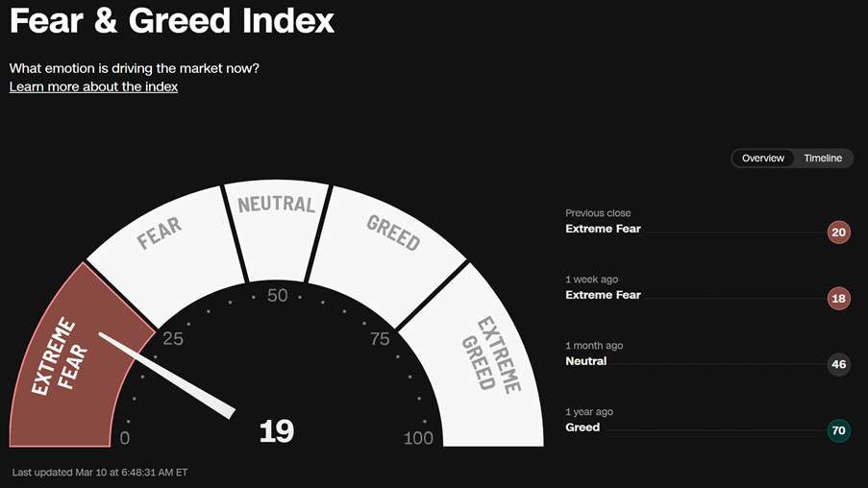Click the '1 month ago' label

click(594, 346)
